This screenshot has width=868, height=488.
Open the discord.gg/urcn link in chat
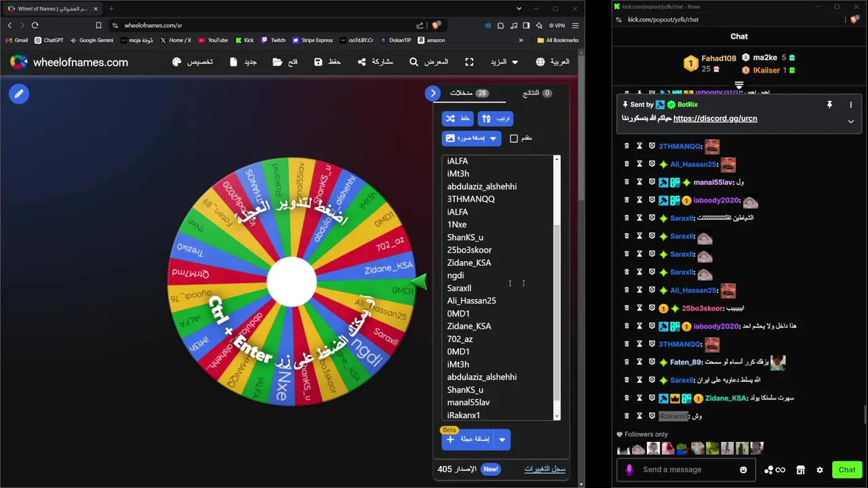[715, 119]
